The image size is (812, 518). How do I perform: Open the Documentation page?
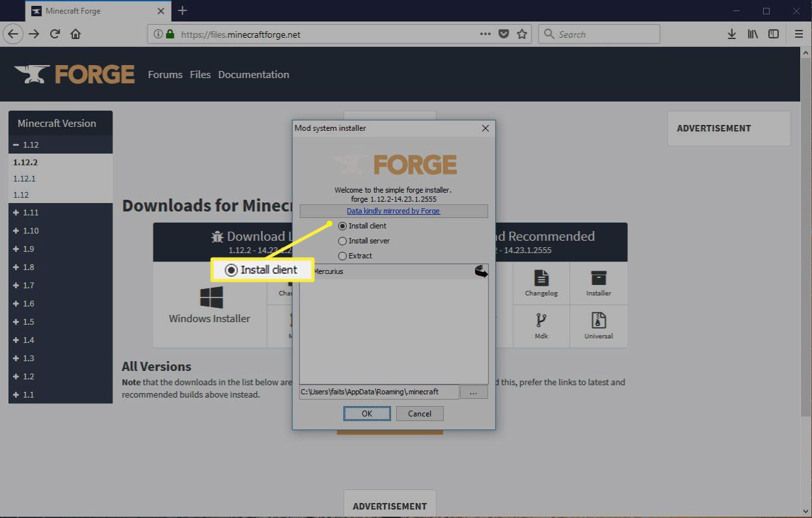pos(254,74)
